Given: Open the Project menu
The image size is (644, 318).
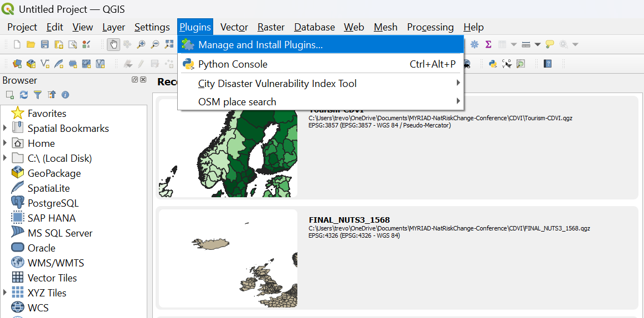Looking at the screenshot, I should (x=22, y=27).
